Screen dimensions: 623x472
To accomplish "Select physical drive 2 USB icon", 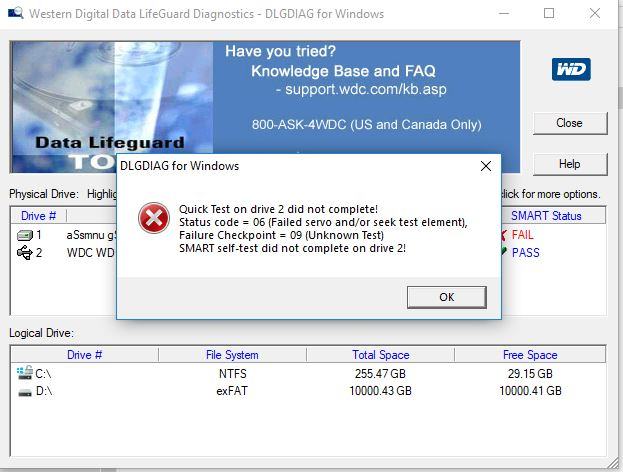I will click(25, 253).
